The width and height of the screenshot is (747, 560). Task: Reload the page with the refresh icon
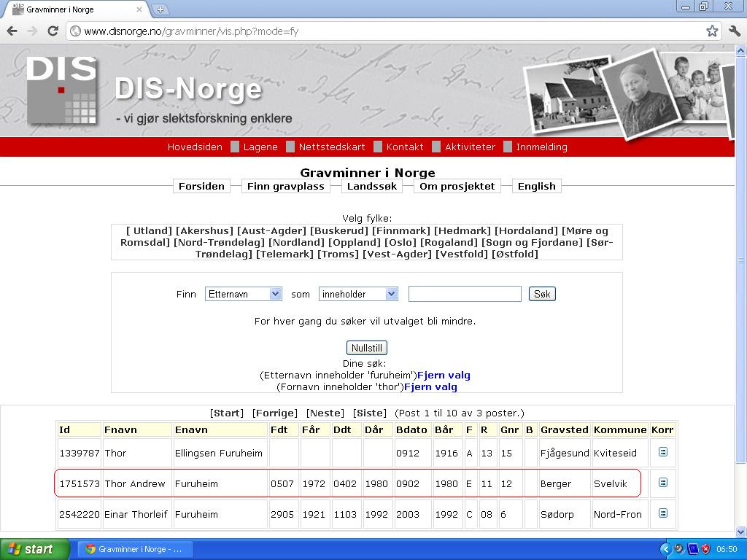(53, 31)
